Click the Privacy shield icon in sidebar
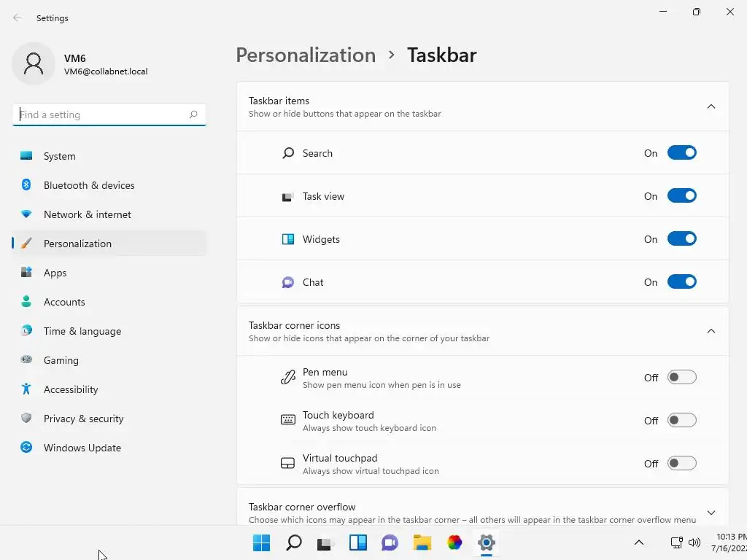The width and height of the screenshot is (747, 560). 26,418
